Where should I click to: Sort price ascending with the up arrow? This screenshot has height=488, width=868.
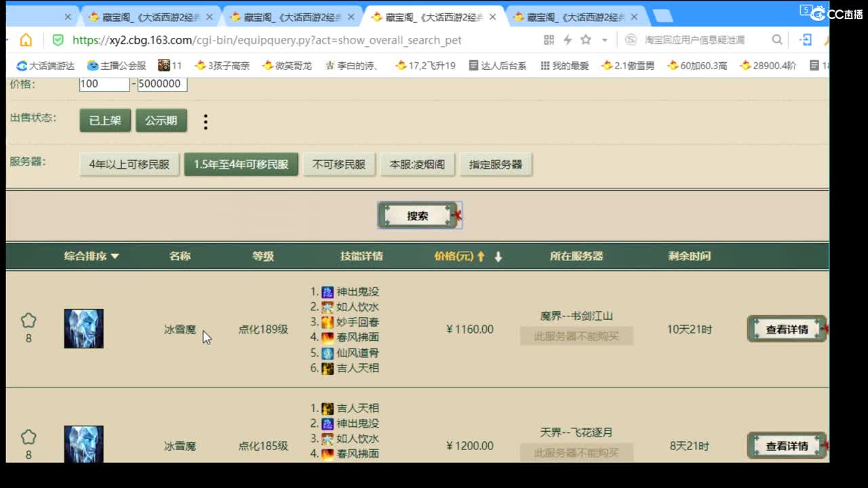pyautogui.click(x=481, y=256)
